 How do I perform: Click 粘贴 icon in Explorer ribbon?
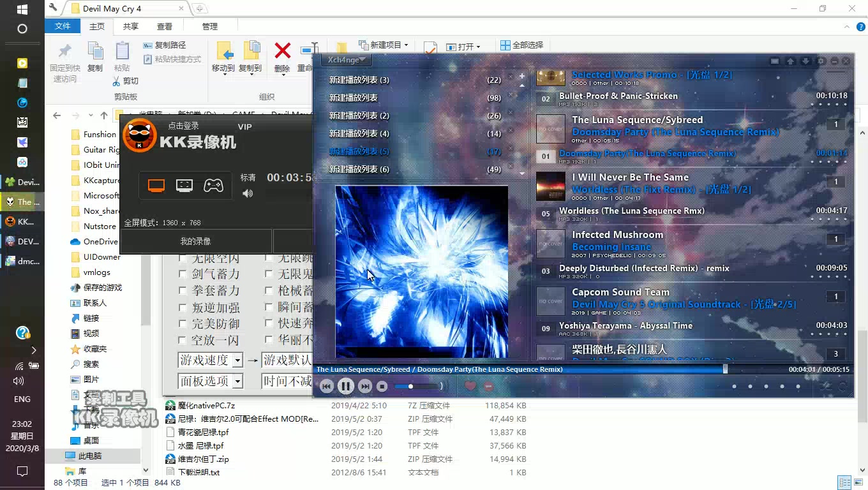coord(122,57)
